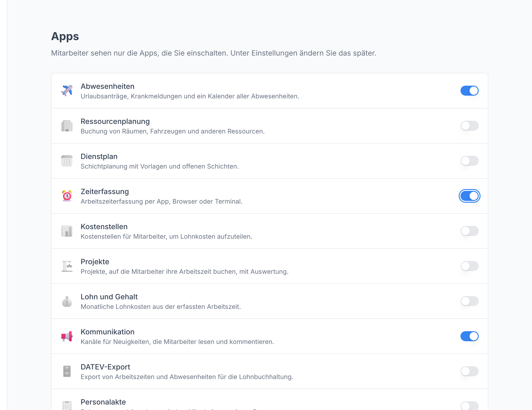The image size is (532, 410).
Task: Click 'Schichtplanung mit Vorlagen und offenen Schichten.'
Action: [x=160, y=166]
